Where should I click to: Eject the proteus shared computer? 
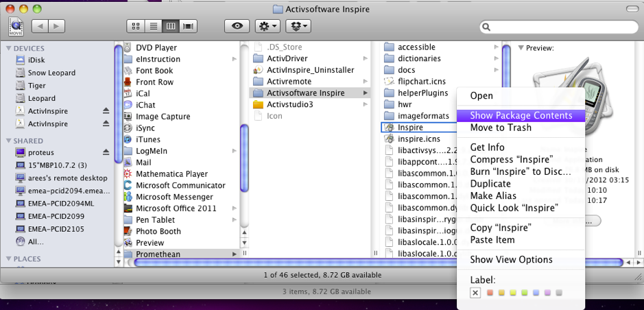point(106,152)
